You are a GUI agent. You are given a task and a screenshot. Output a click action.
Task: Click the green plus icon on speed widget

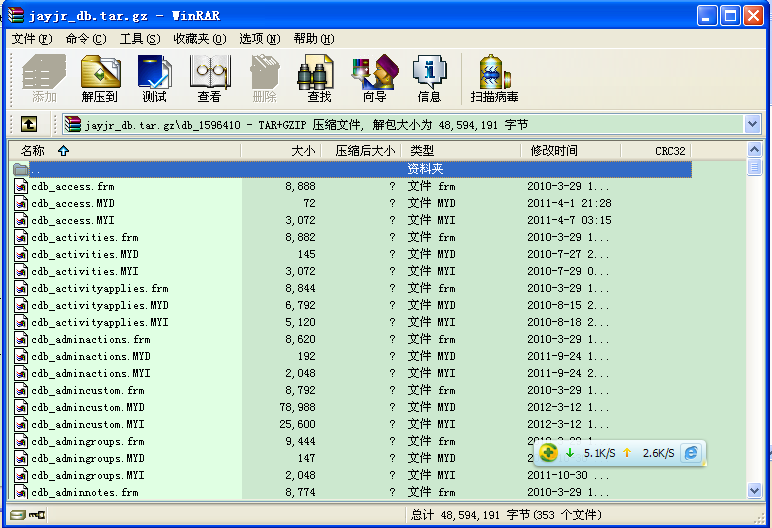pos(548,453)
